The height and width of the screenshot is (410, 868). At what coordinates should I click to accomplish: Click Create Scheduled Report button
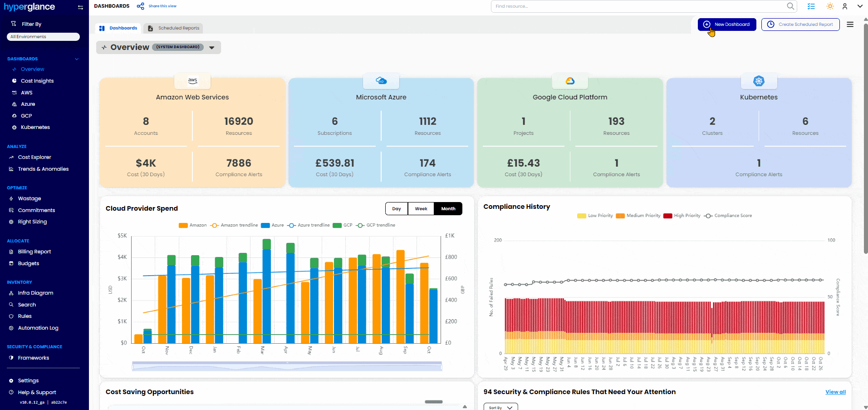click(800, 25)
